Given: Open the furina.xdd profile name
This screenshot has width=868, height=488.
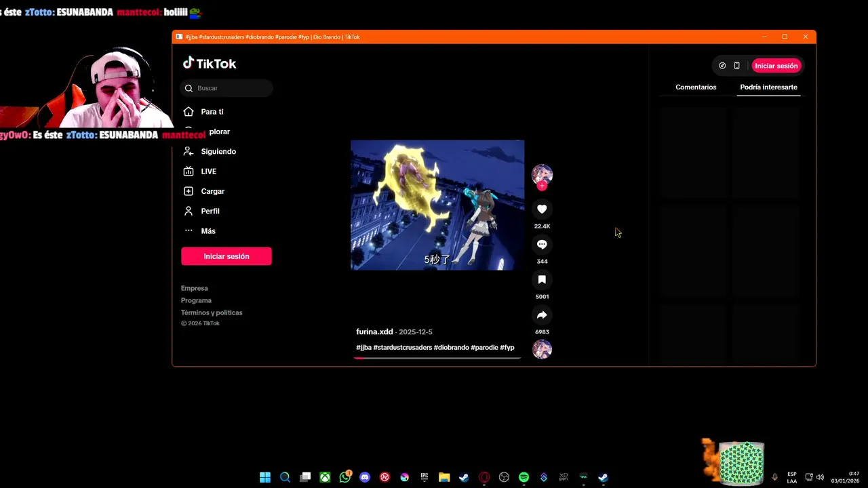Looking at the screenshot, I should tap(374, 332).
